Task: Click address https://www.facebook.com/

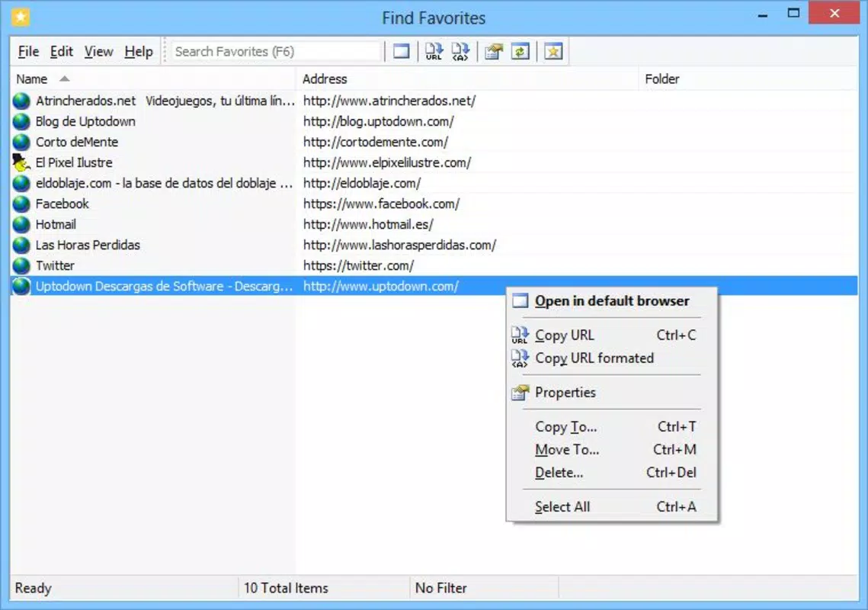Action: point(381,204)
